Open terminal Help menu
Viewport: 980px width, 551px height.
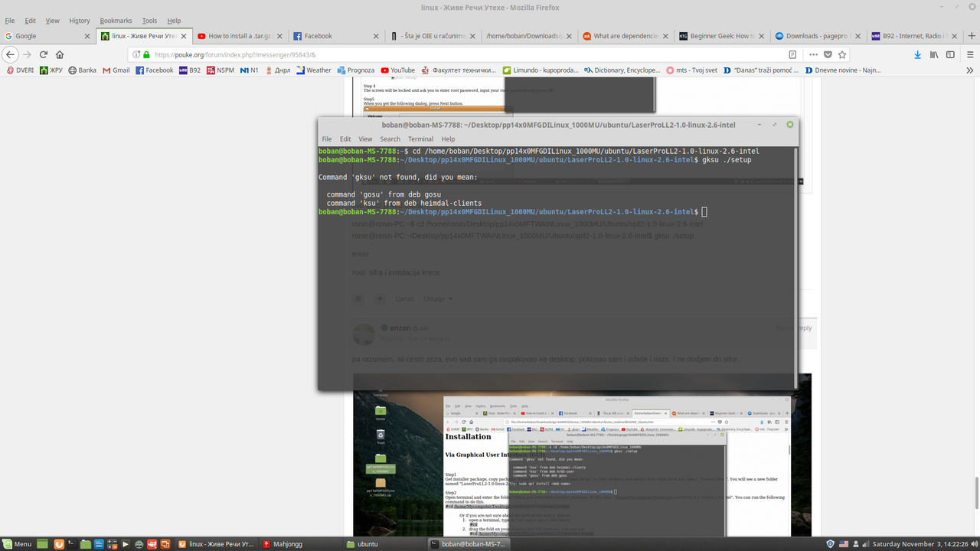(x=448, y=139)
